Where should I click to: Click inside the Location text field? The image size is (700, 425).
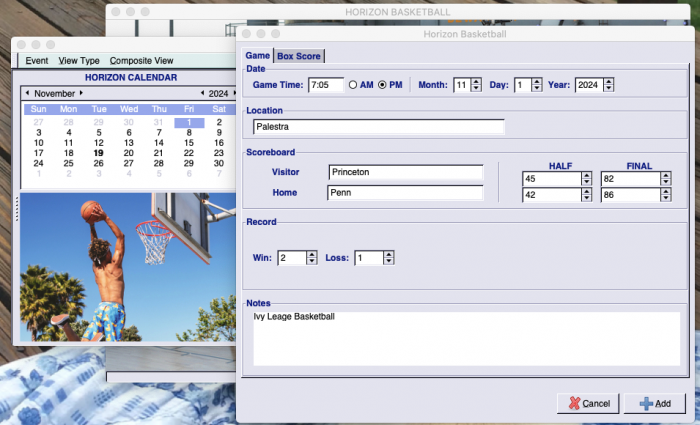click(x=378, y=127)
